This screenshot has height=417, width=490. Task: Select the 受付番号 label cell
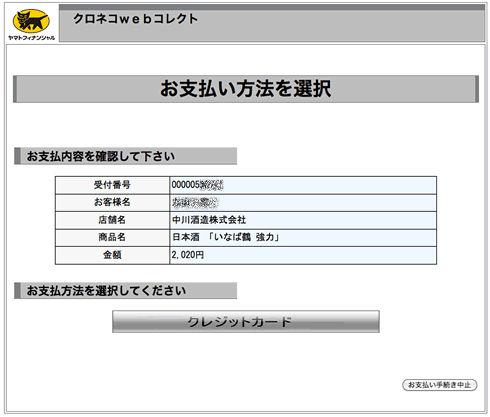pos(112,185)
